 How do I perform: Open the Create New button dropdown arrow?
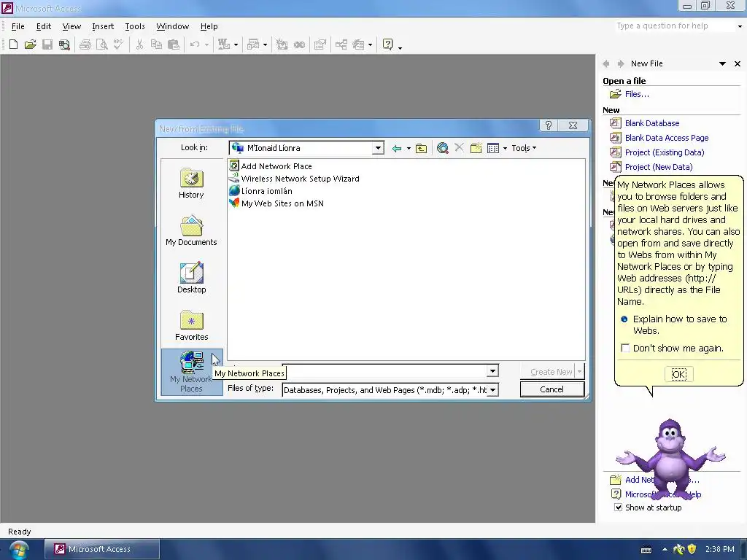tap(579, 371)
